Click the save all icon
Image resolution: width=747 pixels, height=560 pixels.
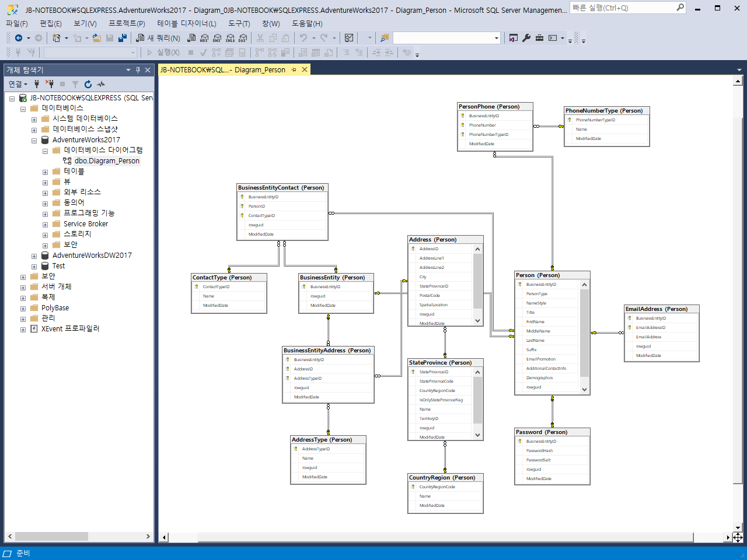pyautogui.click(x=123, y=38)
